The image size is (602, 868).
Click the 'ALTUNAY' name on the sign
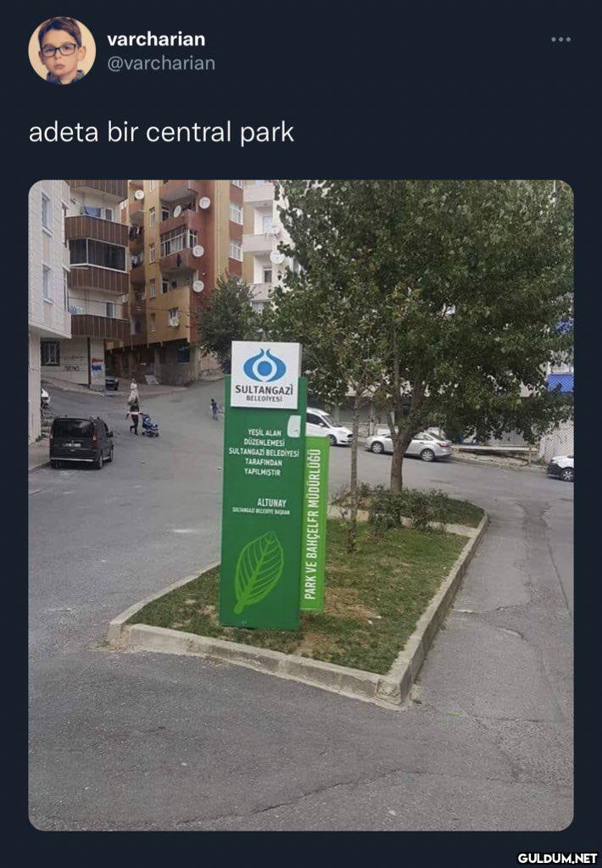pyautogui.click(x=271, y=503)
